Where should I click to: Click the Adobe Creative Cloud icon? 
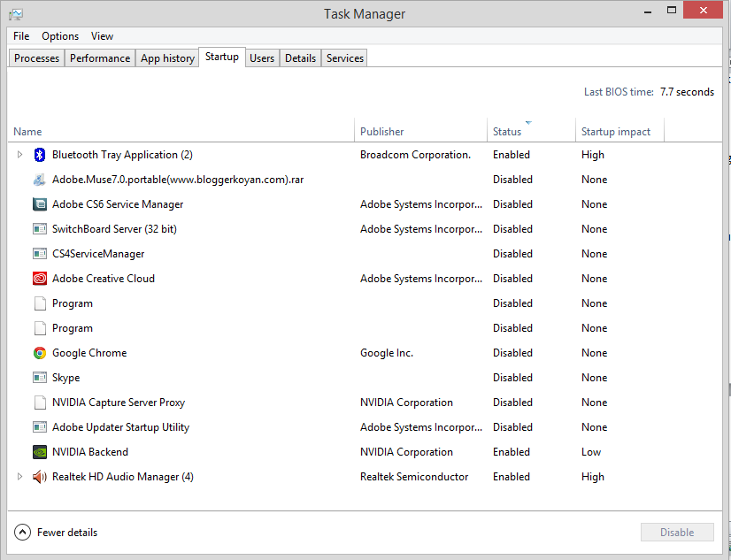39,279
